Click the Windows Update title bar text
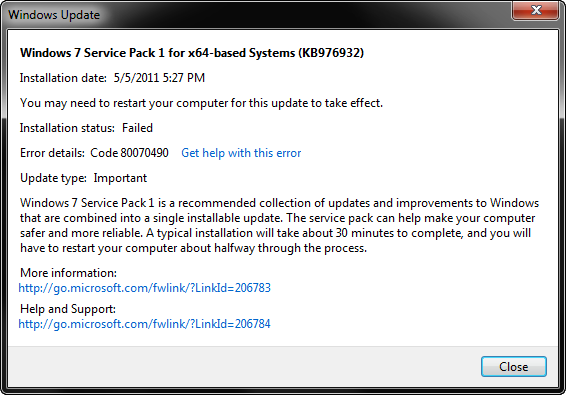566x395 pixels. coord(54,15)
